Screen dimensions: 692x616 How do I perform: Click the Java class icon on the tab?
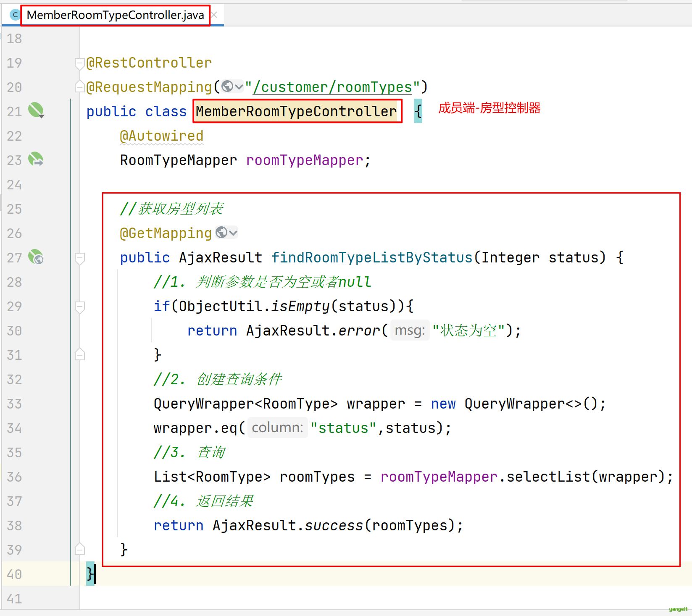tap(15, 15)
